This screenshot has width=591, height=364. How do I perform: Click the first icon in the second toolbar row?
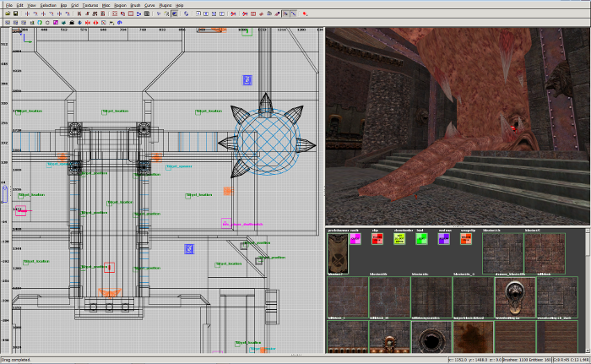click(x=8, y=23)
